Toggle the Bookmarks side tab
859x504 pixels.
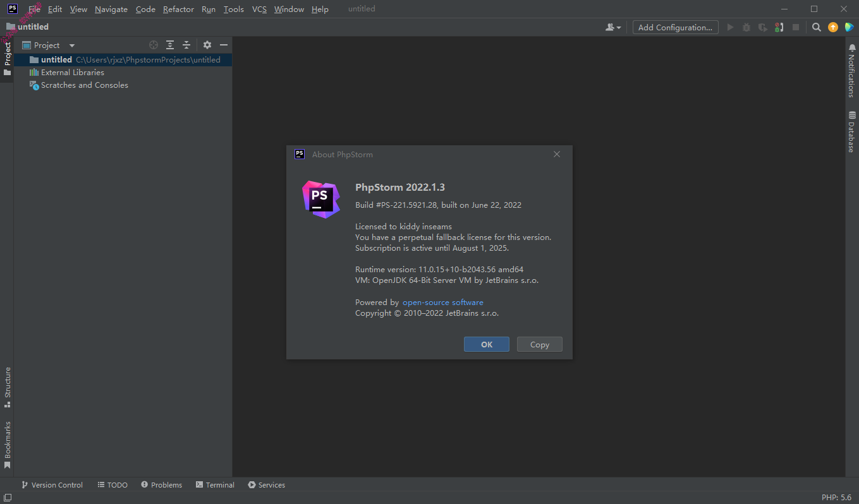(7, 445)
